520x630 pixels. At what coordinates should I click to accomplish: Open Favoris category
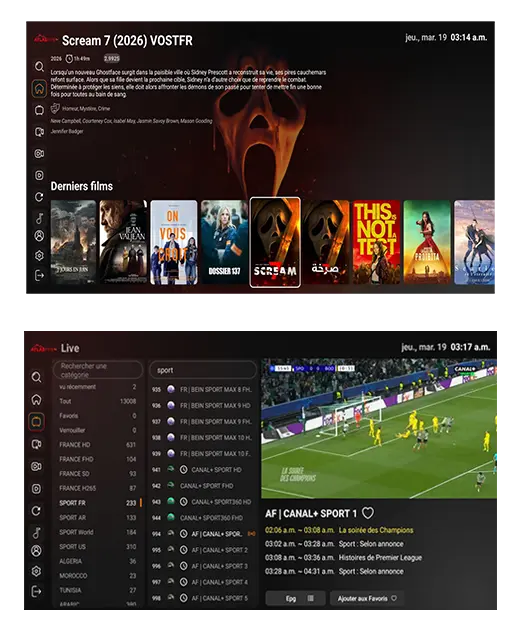tap(98, 416)
